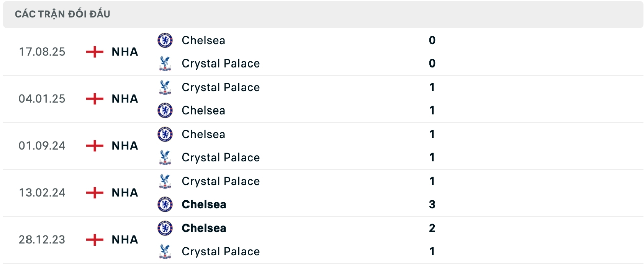Click the Crystal Palace crest in the 17.08.25 match

(164, 63)
